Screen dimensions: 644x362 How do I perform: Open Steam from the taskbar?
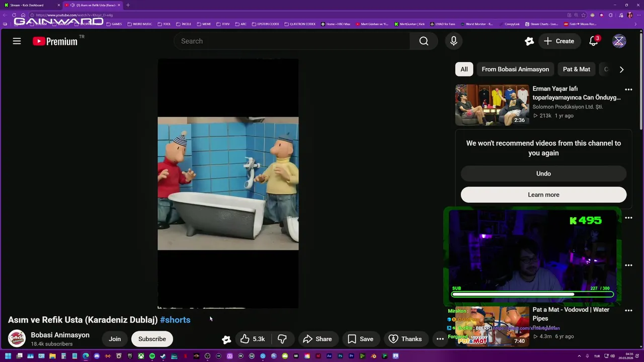click(163, 356)
